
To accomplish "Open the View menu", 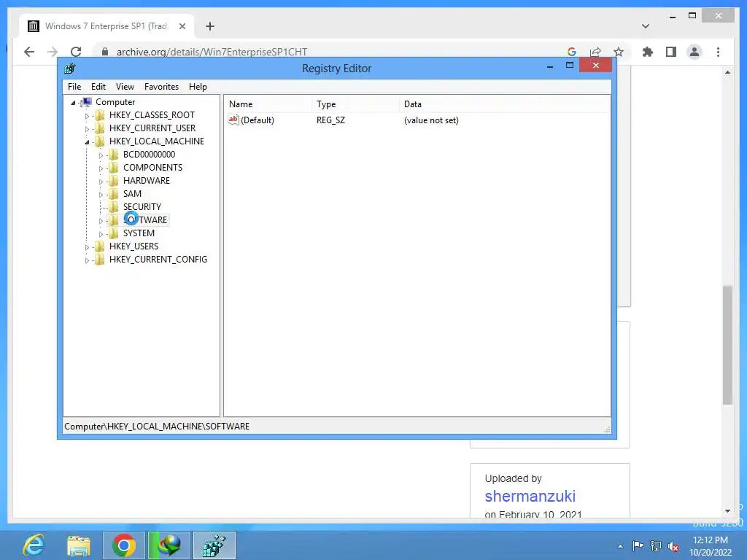I will pyautogui.click(x=125, y=87).
